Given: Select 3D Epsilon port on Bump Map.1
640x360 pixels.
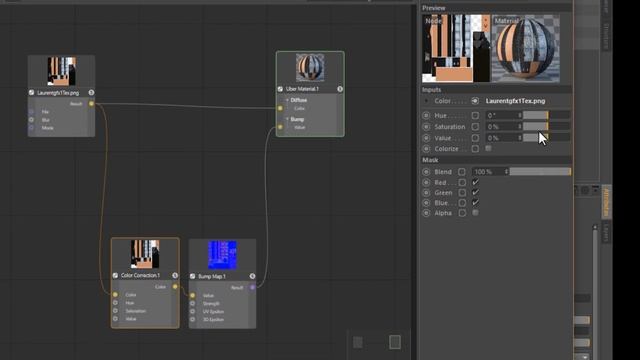Looking at the screenshot, I should (193, 320).
